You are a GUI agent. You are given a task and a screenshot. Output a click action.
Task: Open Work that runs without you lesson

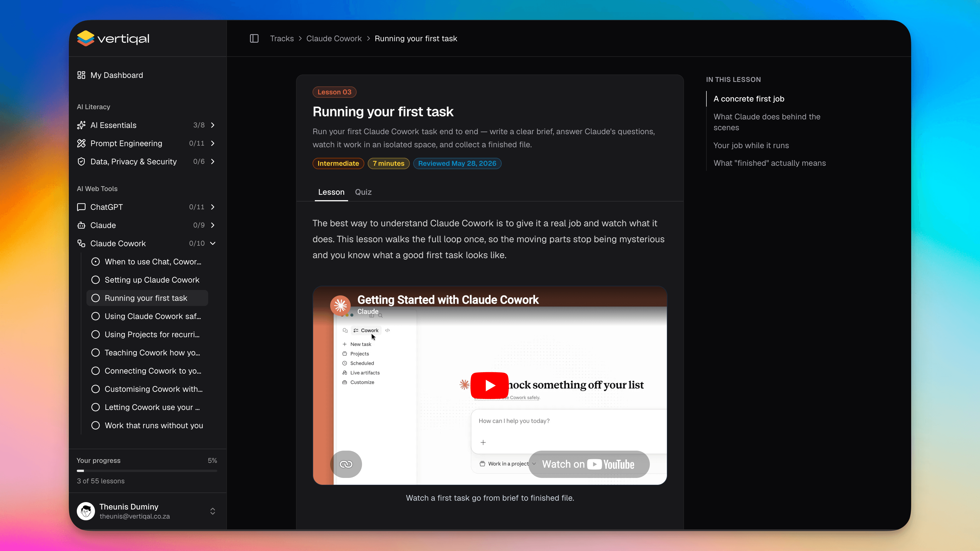pyautogui.click(x=154, y=426)
